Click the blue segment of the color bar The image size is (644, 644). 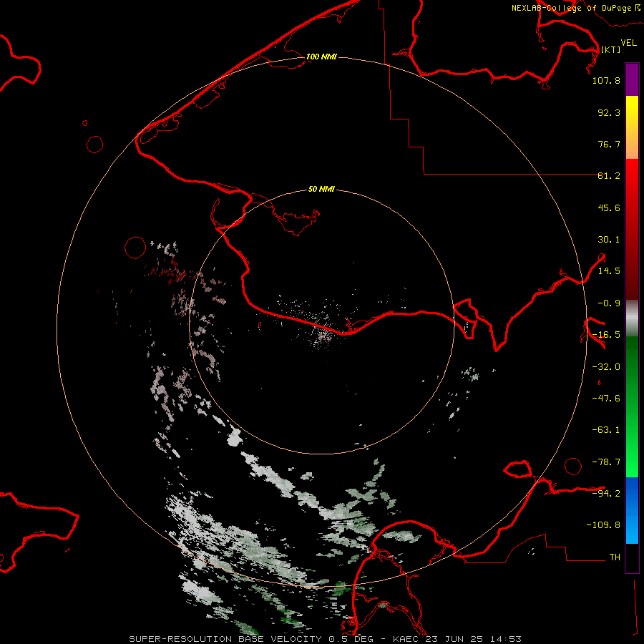click(632, 510)
